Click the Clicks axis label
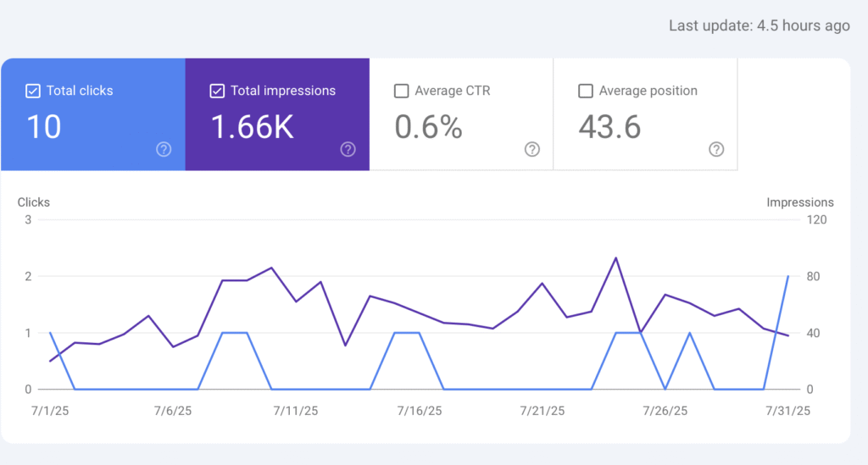Screen dimensions: 868x465 pyautogui.click(x=34, y=202)
